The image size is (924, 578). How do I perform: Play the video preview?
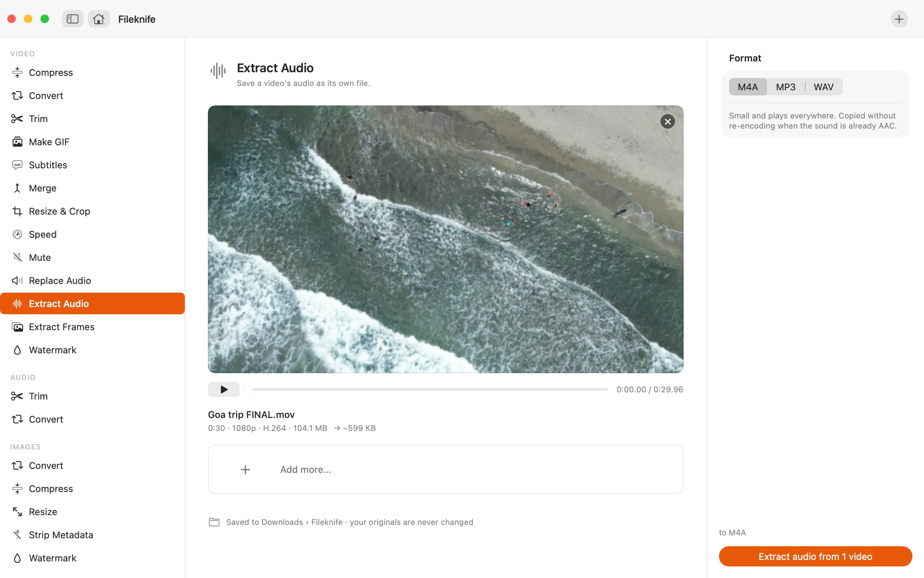(x=224, y=389)
